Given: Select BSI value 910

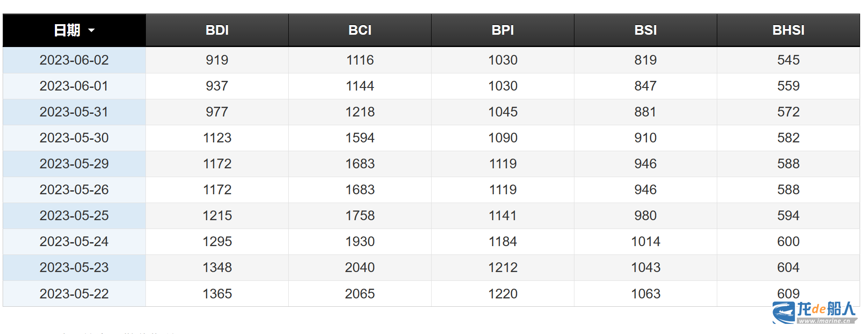Looking at the screenshot, I should (x=646, y=138).
